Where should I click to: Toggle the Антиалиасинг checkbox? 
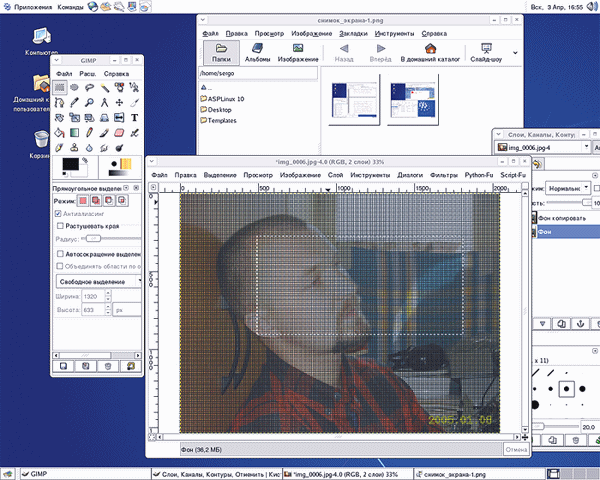point(58,214)
